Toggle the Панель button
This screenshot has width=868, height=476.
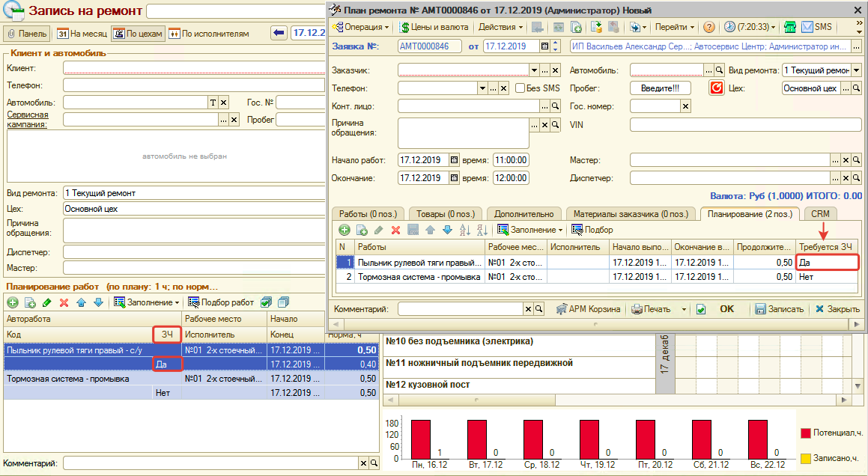27,33
